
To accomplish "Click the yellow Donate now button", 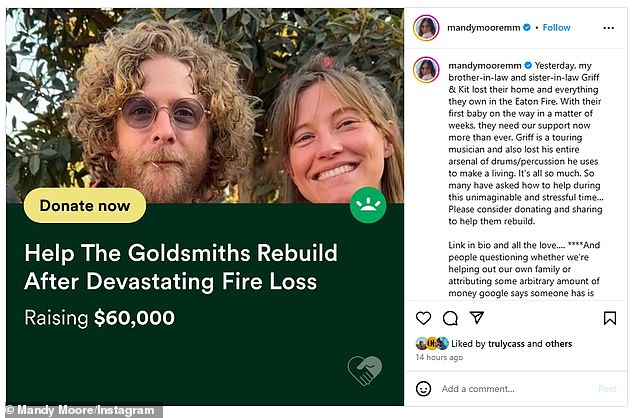I will coord(85,205).
